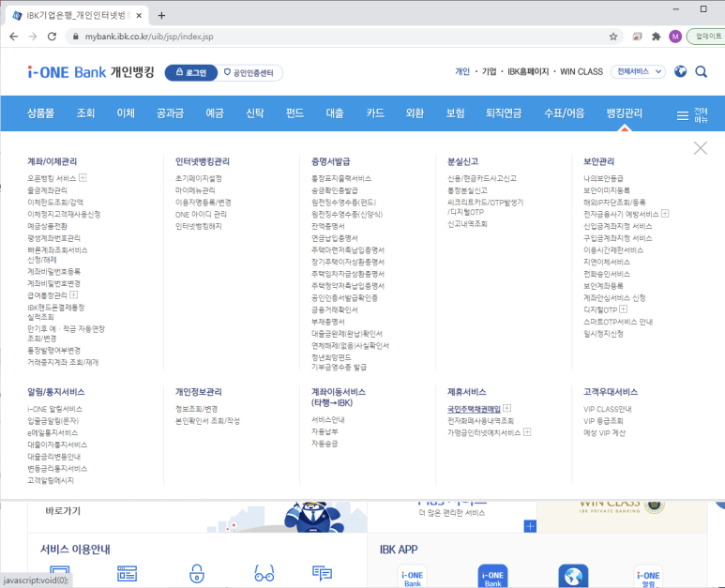Open 통장분실신고 link
Viewport: 725px width, 588px height.
point(467,190)
